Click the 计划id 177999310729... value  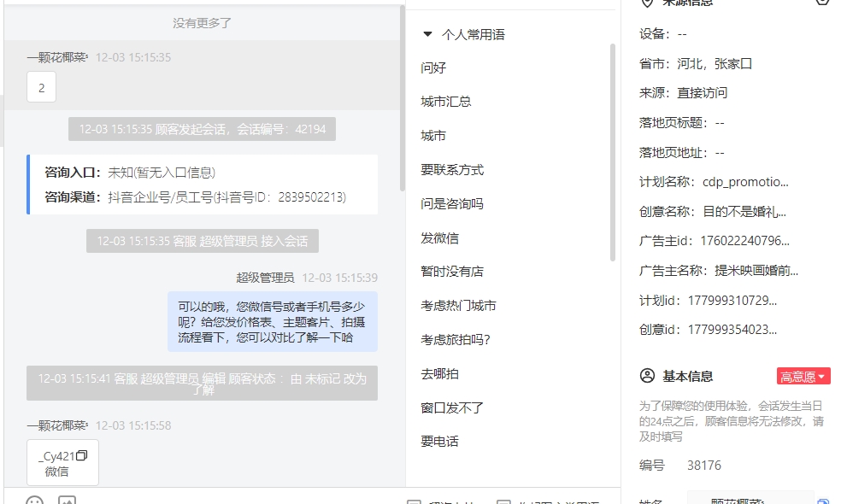[x=732, y=301]
